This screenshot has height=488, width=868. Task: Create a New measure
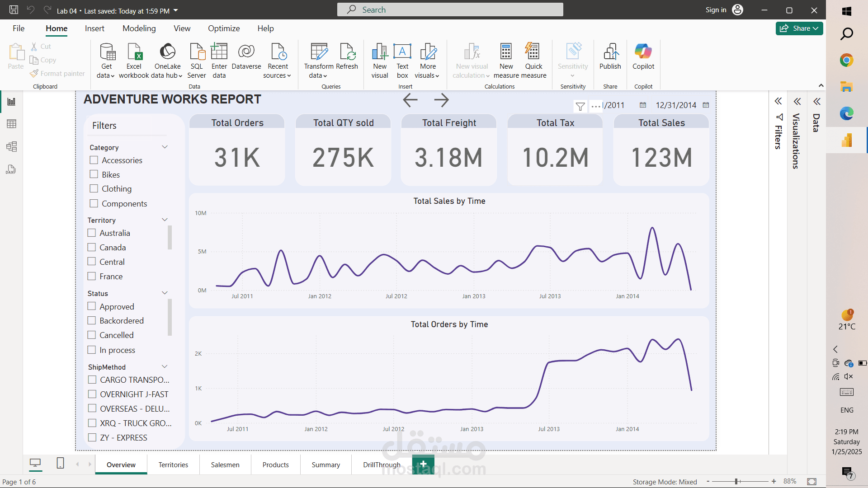click(x=506, y=61)
